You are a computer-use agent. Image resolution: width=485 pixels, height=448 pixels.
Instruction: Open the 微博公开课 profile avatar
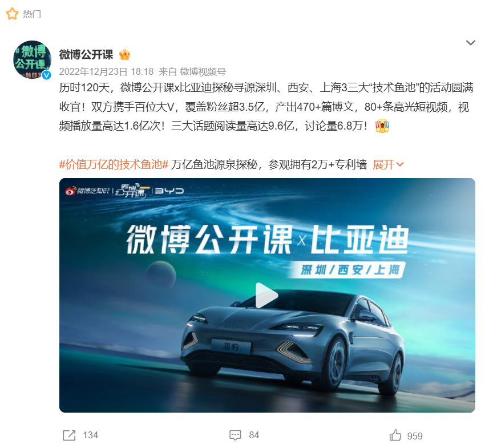pyautogui.click(x=32, y=59)
